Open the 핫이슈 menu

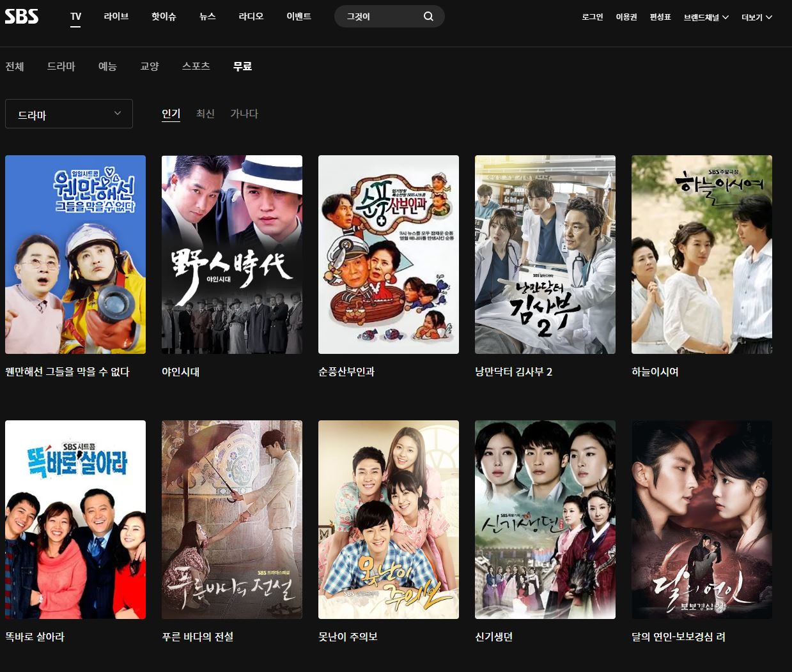click(x=164, y=17)
